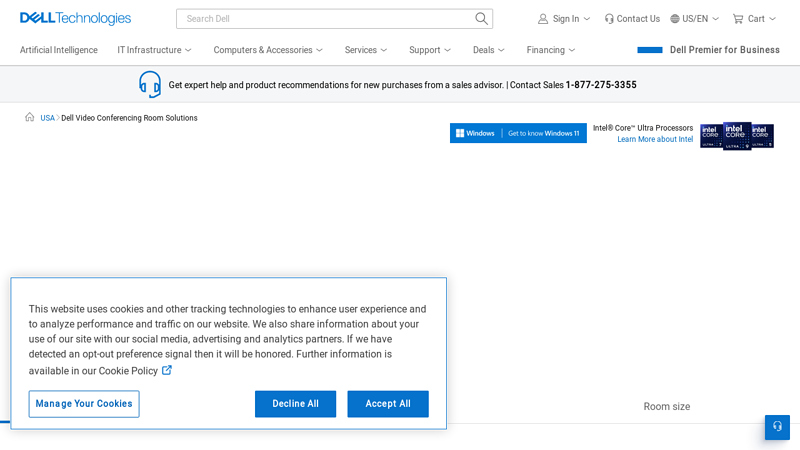
Task: Click Accept All cookies button
Action: pos(388,404)
